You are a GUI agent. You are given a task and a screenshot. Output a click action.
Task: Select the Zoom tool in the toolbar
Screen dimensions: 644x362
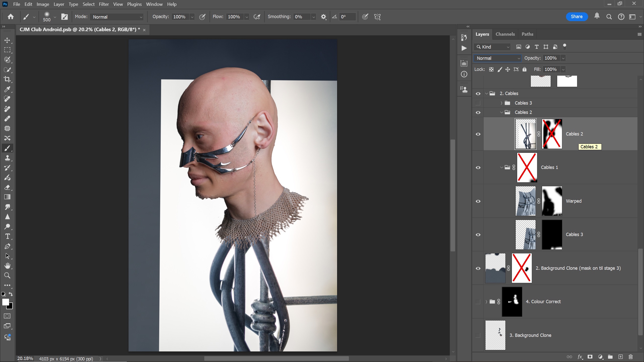click(x=7, y=276)
